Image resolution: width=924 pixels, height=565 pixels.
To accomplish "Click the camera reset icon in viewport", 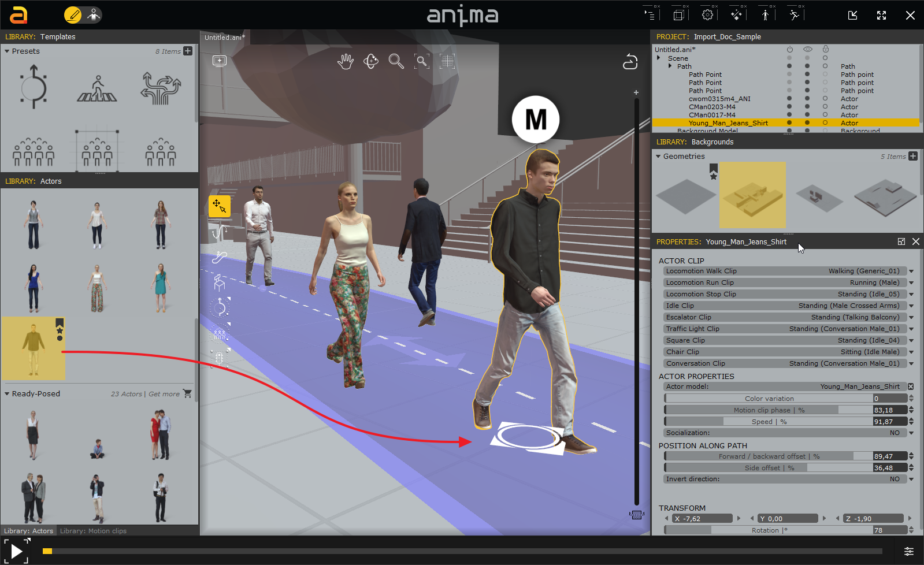I will (x=630, y=61).
